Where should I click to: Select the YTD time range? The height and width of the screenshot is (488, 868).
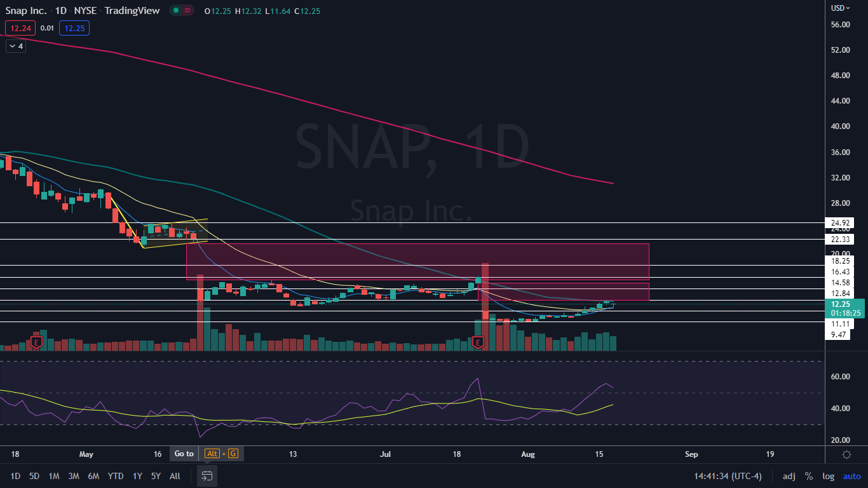116,476
